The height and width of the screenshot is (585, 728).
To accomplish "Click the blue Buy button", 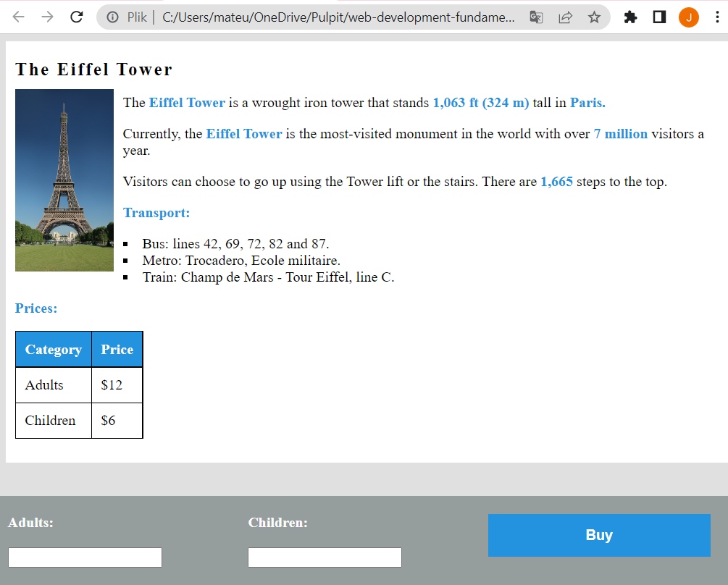I will 599,535.
